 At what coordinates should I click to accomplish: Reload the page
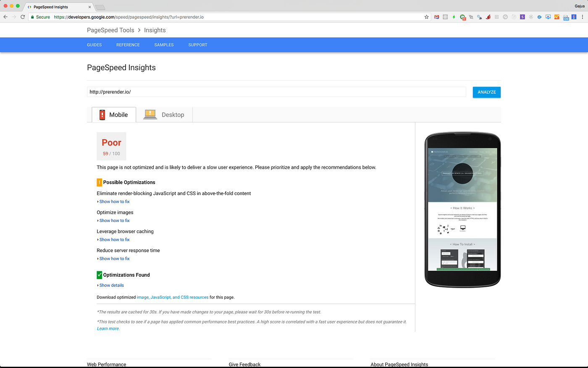point(23,17)
